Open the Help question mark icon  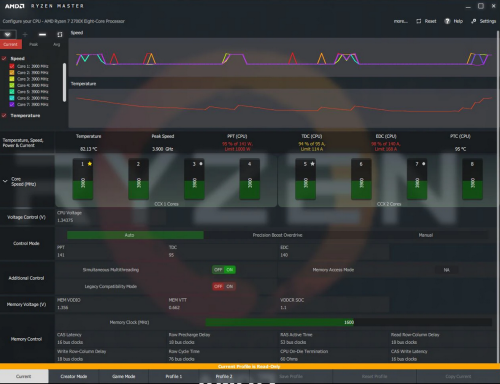[447, 21]
